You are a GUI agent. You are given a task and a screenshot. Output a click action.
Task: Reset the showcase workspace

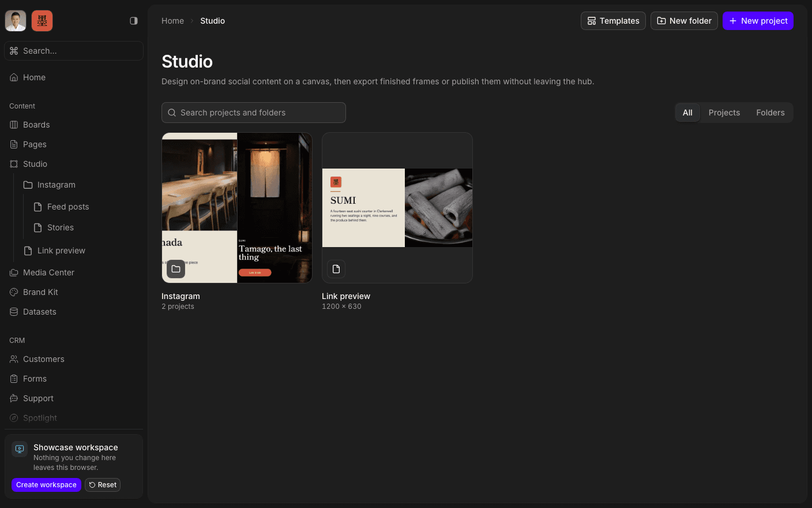tap(103, 485)
